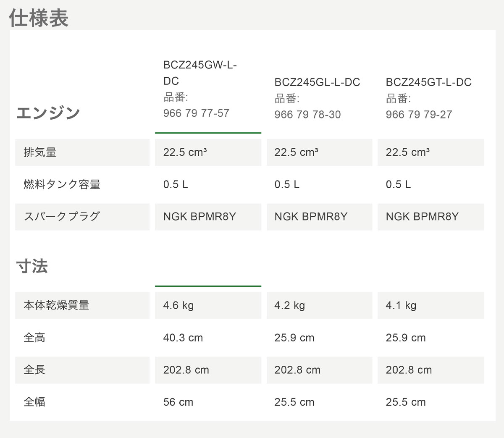Click the スパークプラグ row label

[x=62, y=217]
